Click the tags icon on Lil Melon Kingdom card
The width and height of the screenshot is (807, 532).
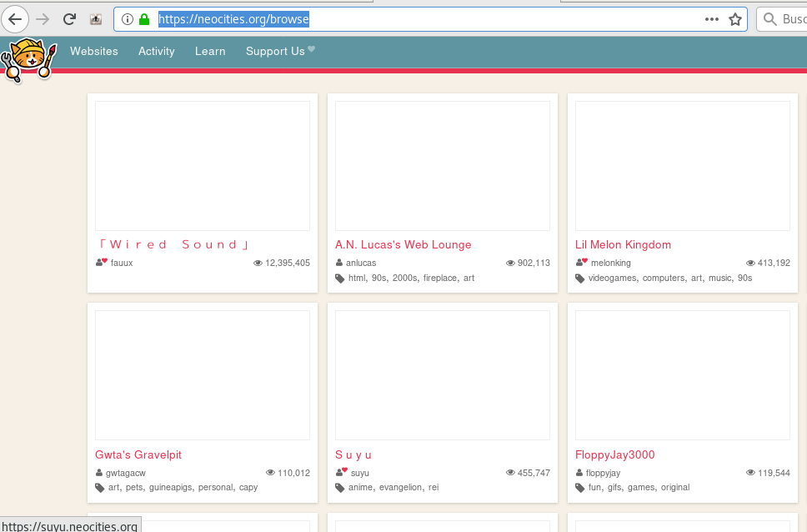click(x=579, y=278)
